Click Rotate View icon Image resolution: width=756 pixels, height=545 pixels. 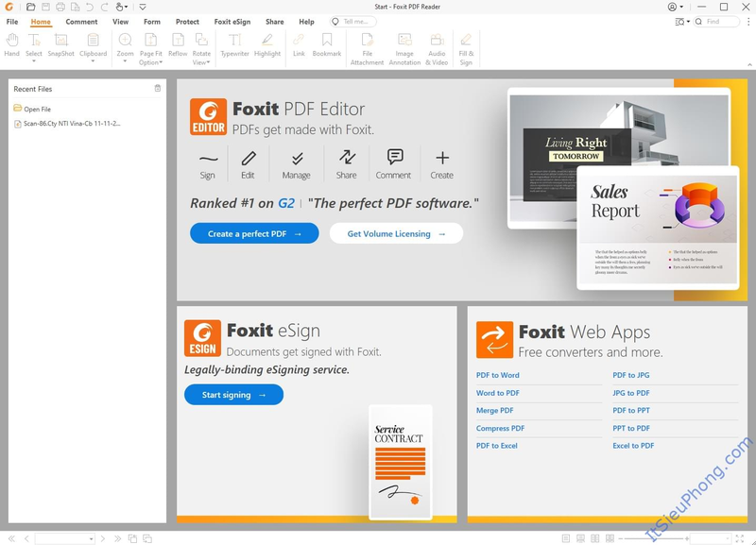point(201,40)
